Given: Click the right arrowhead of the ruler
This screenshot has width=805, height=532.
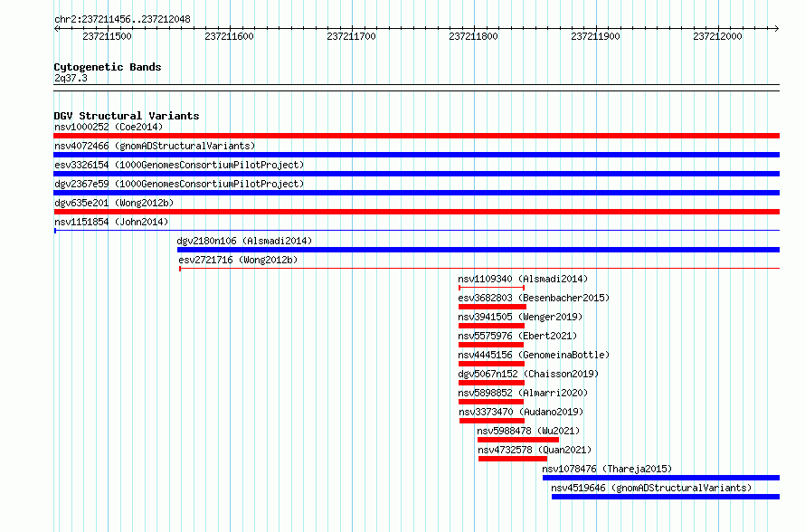Looking at the screenshot, I should [776, 29].
